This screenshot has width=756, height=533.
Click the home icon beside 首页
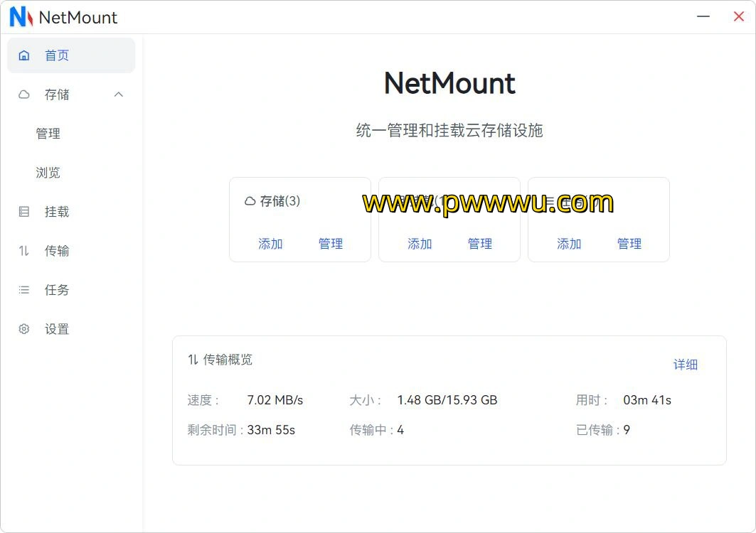(24, 55)
